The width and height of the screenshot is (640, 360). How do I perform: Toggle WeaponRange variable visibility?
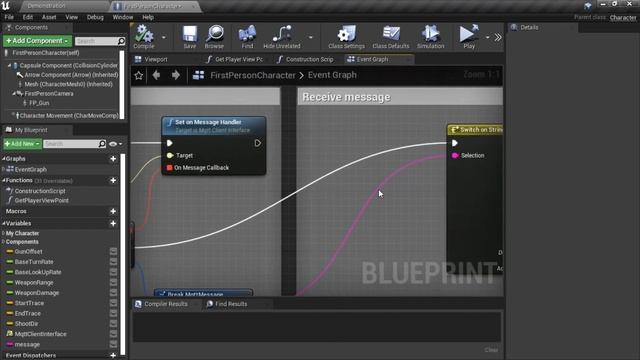click(x=113, y=282)
